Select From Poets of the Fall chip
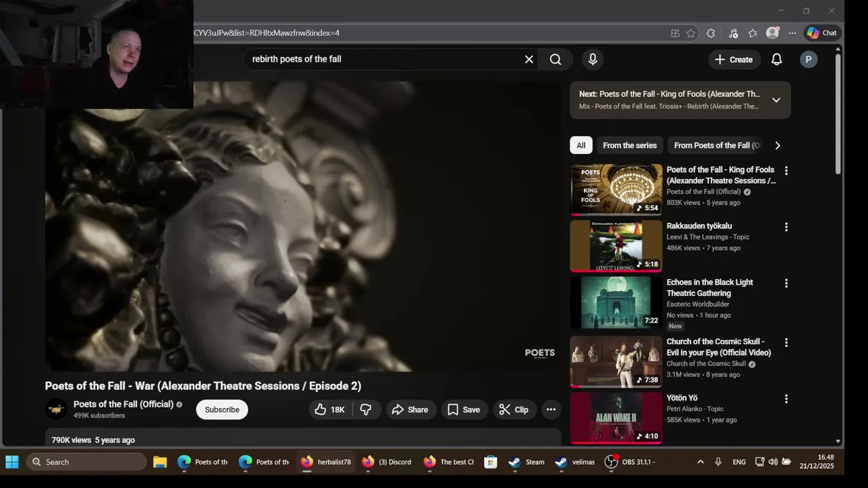The height and width of the screenshot is (488, 868). (717, 145)
